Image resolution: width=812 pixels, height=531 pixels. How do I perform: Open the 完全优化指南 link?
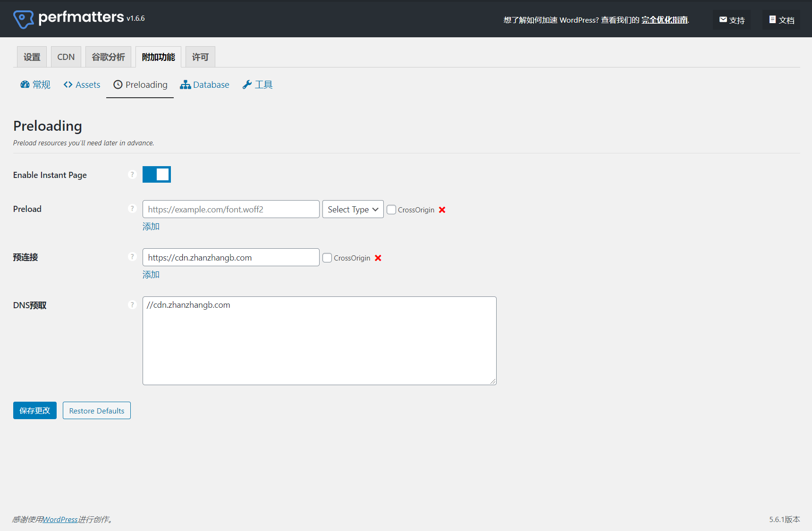[x=665, y=20]
